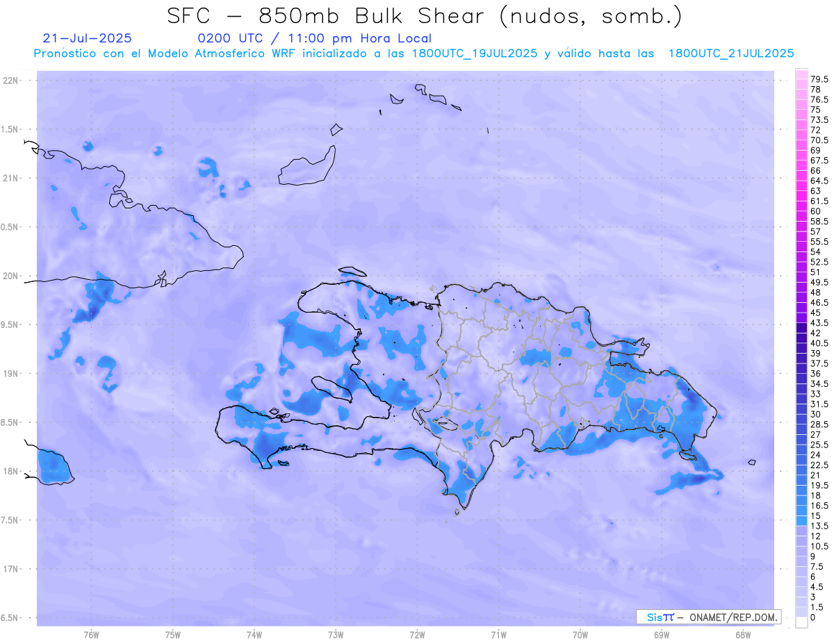The height and width of the screenshot is (644, 834).
Task: Click the "7.5N" latitude axis label
Action: point(10,520)
